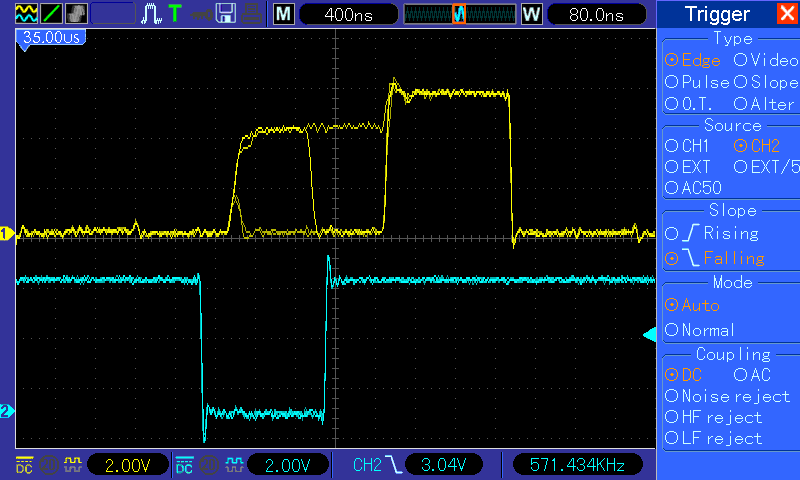Screen dimensions: 800x480
Task: Click the pulse waveform icon in toolbar
Action: point(152,14)
